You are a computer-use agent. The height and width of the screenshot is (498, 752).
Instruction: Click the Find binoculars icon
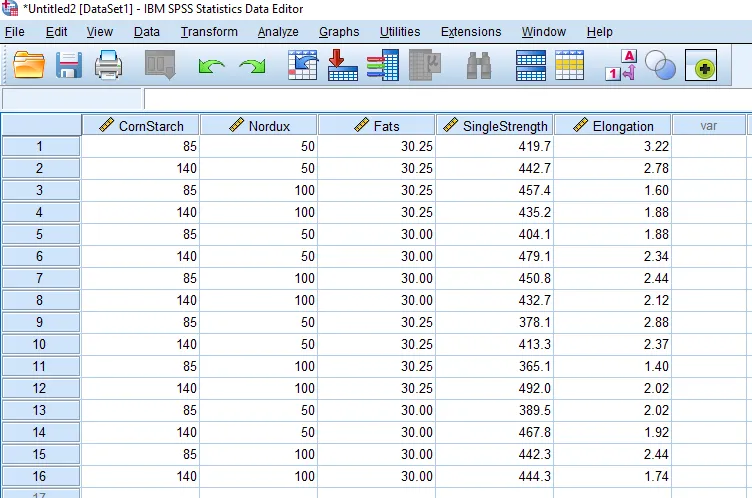pos(479,65)
